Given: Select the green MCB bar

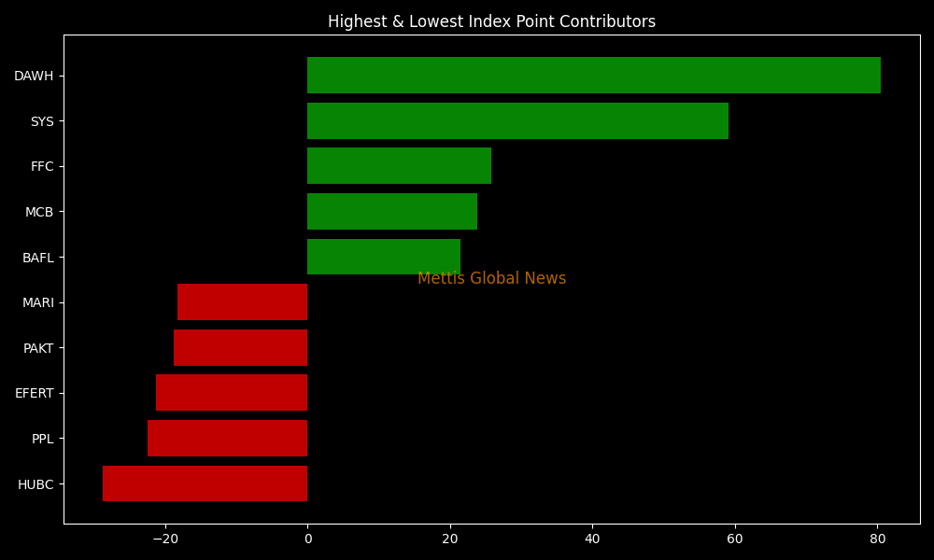Looking at the screenshot, I should (392, 211).
